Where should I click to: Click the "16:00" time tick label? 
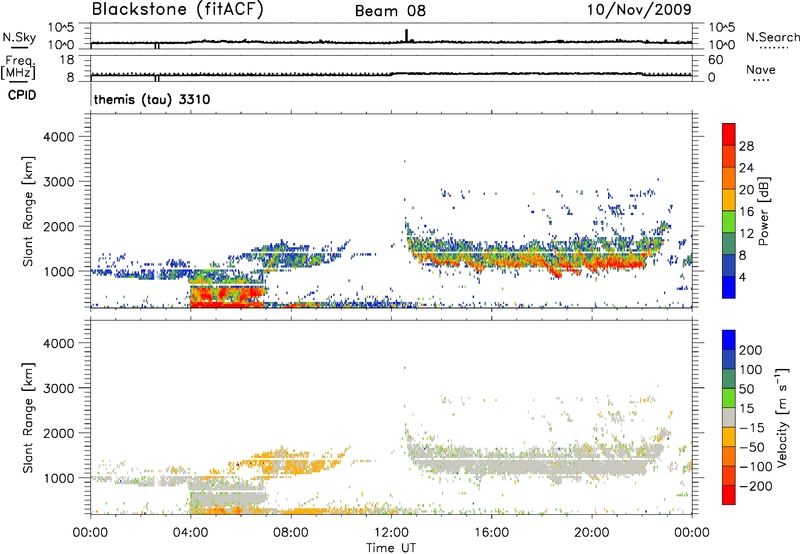(491, 533)
